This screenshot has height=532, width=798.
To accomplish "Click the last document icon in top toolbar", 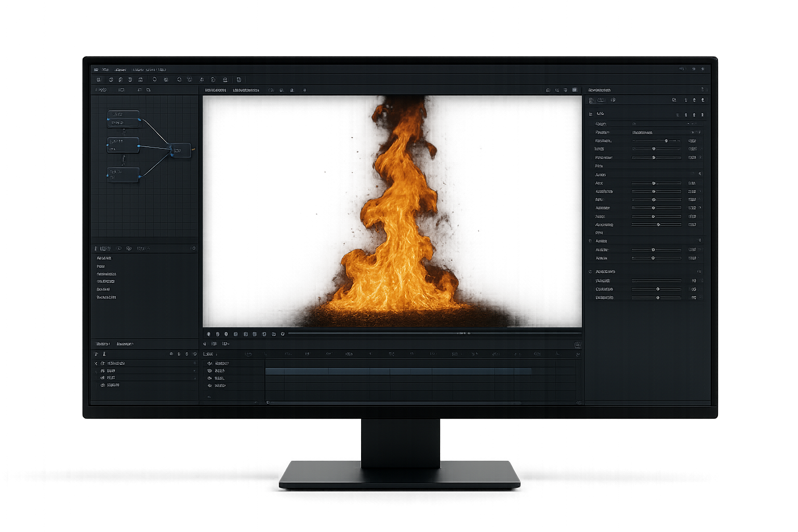I will click(x=238, y=80).
